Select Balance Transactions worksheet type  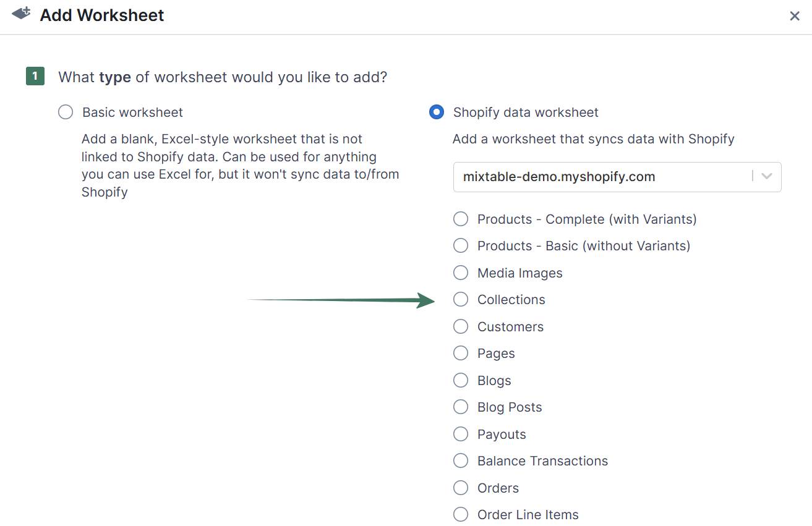[461, 460]
